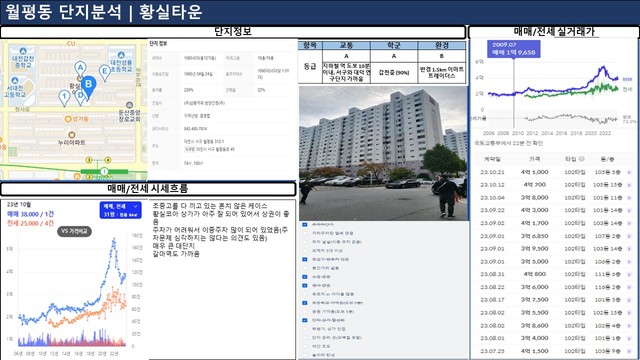This screenshot has height=360, width=640.
Task: Click the 2009.07 매매 1억 9,658 chart tooltip
Action: [513, 49]
